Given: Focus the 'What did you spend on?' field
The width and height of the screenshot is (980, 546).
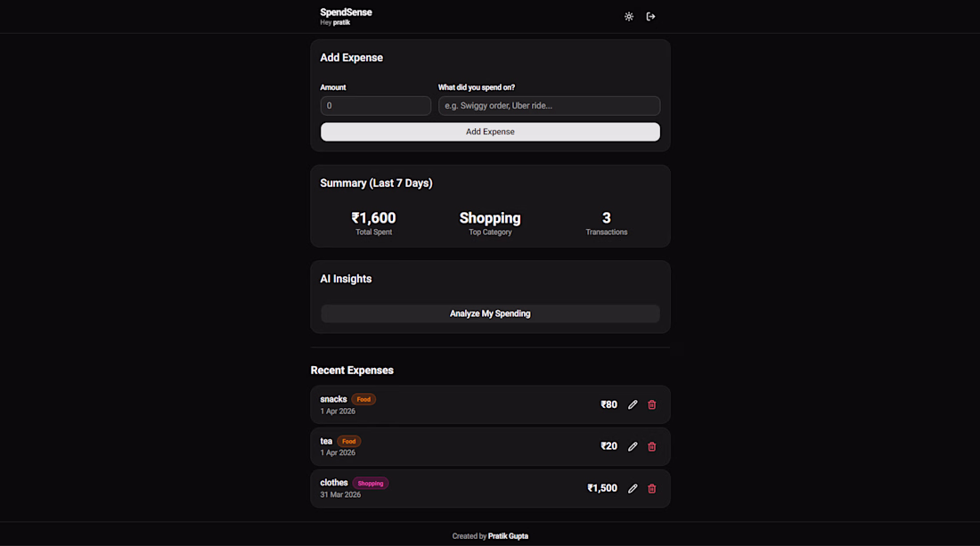Looking at the screenshot, I should [x=549, y=106].
